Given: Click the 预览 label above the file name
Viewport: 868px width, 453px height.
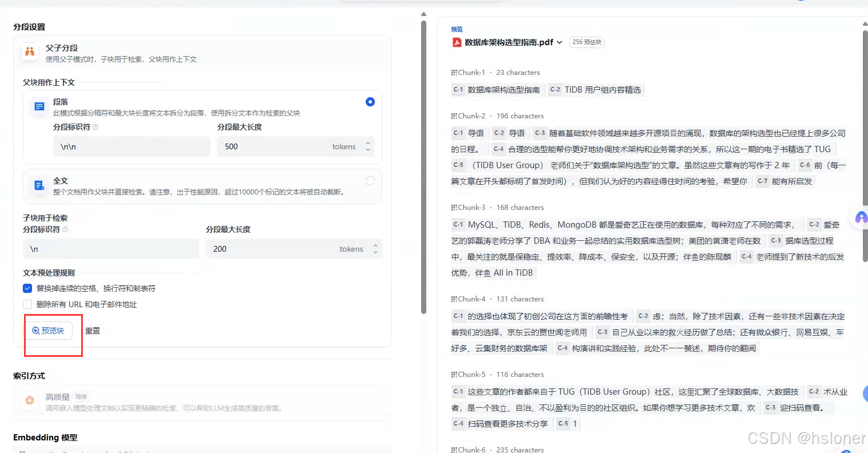Looking at the screenshot, I should [x=457, y=29].
